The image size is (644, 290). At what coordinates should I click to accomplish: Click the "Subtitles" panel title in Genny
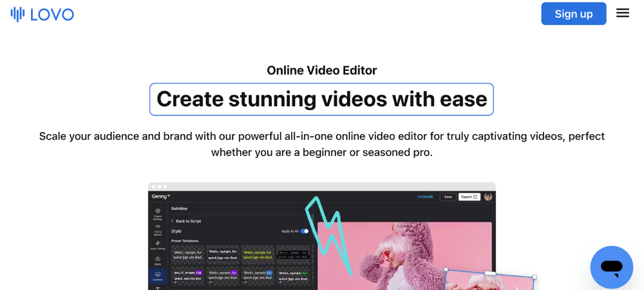pyautogui.click(x=179, y=209)
